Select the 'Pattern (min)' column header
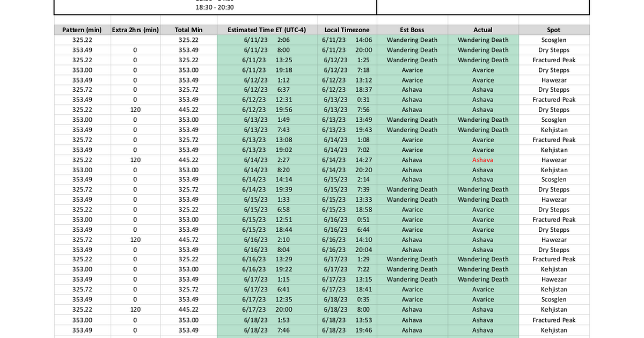 click(82, 30)
